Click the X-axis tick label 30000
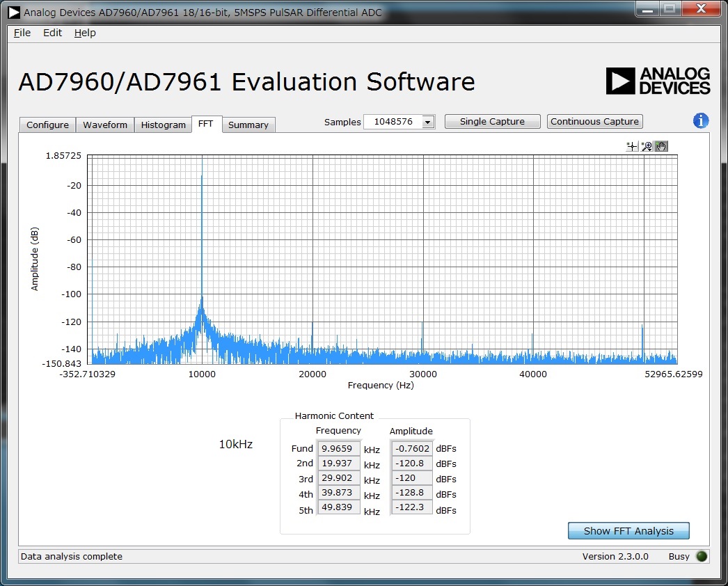Viewport: 728px width, 586px height. [x=423, y=374]
